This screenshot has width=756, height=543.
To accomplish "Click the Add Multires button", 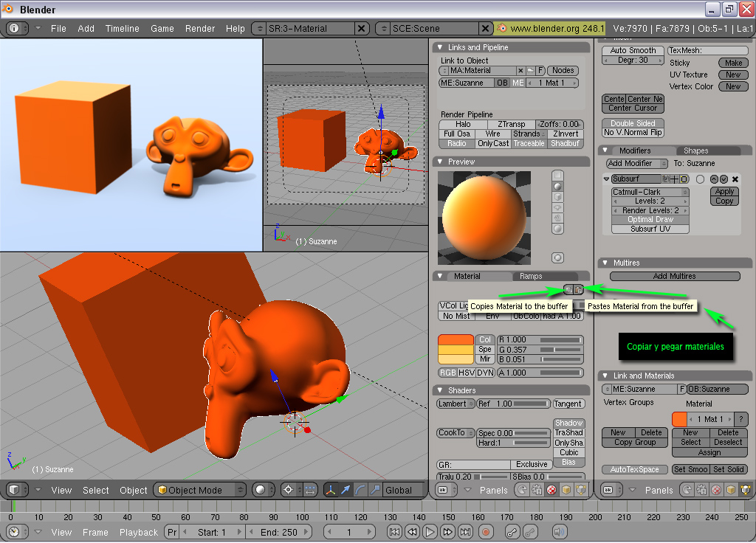I will 675,277.
